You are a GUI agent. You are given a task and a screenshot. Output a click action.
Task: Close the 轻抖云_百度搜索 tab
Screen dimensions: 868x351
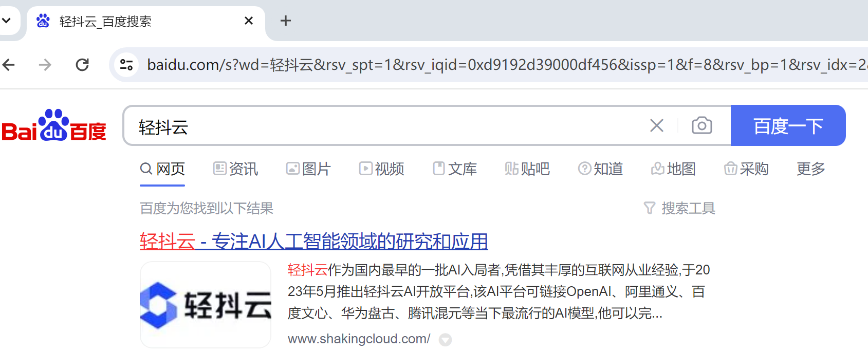tap(249, 21)
